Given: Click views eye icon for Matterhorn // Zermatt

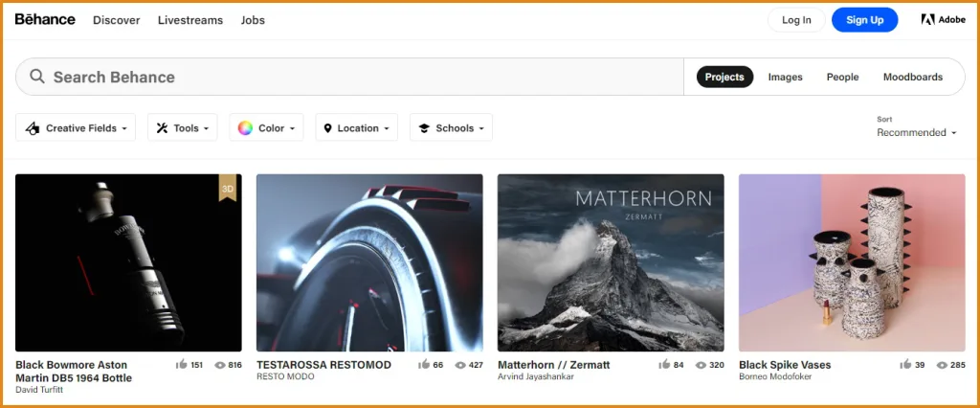Looking at the screenshot, I should (702, 365).
